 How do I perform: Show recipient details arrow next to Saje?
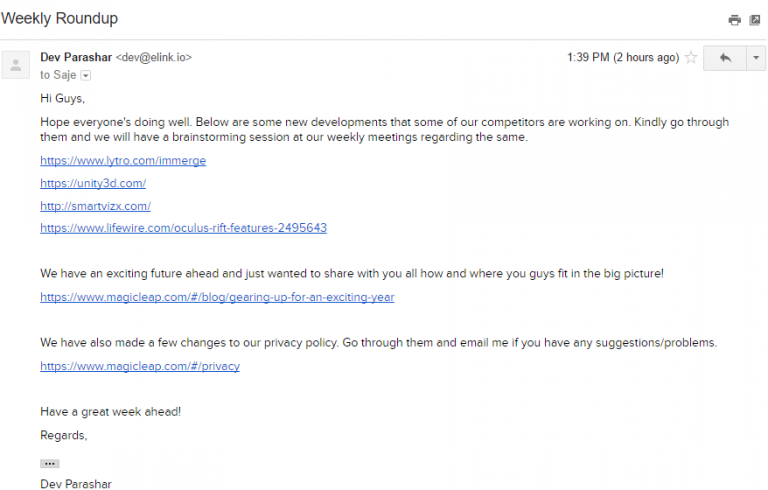point(86,75)
